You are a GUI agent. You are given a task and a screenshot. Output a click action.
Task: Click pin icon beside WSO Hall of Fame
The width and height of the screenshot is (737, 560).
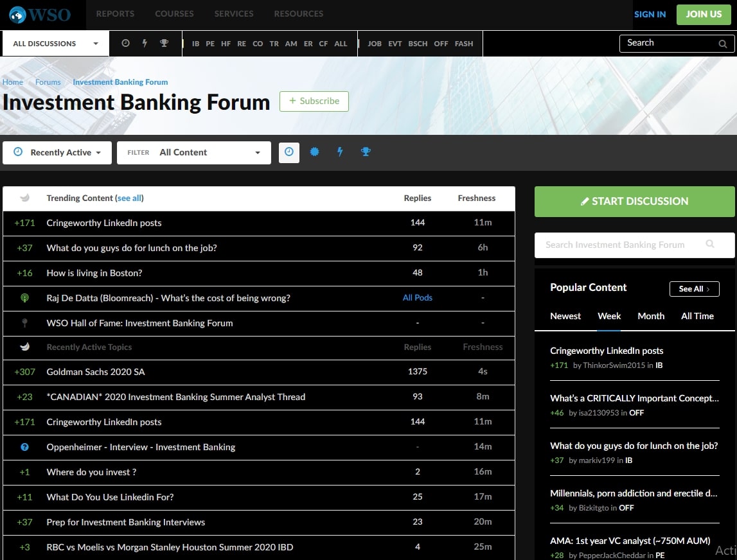coord(25,323)
